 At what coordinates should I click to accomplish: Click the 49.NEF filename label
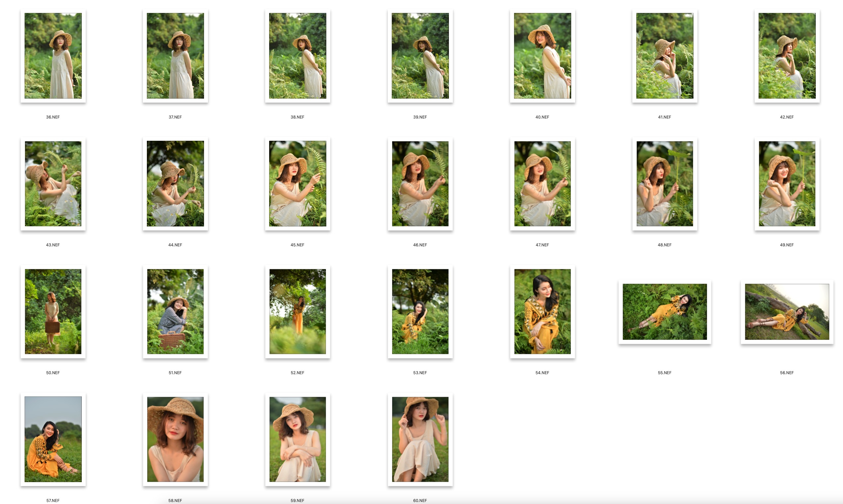pos(787,245)
